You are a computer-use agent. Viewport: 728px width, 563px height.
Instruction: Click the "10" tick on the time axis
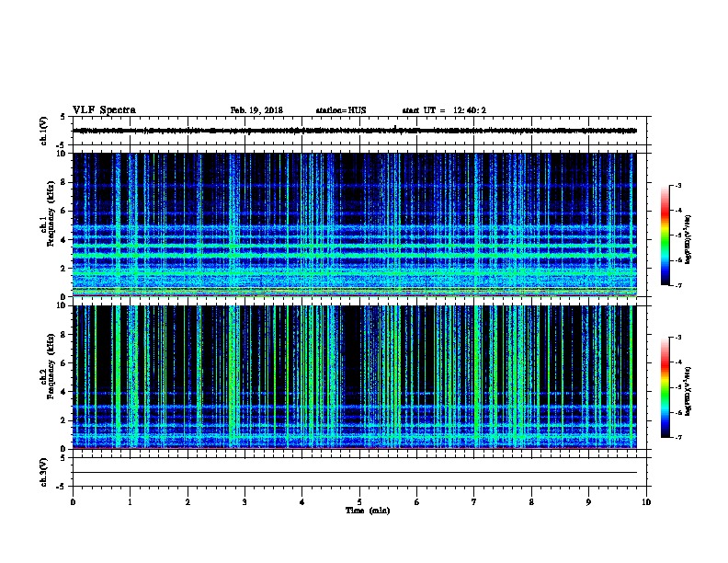[x=646, y=502]
